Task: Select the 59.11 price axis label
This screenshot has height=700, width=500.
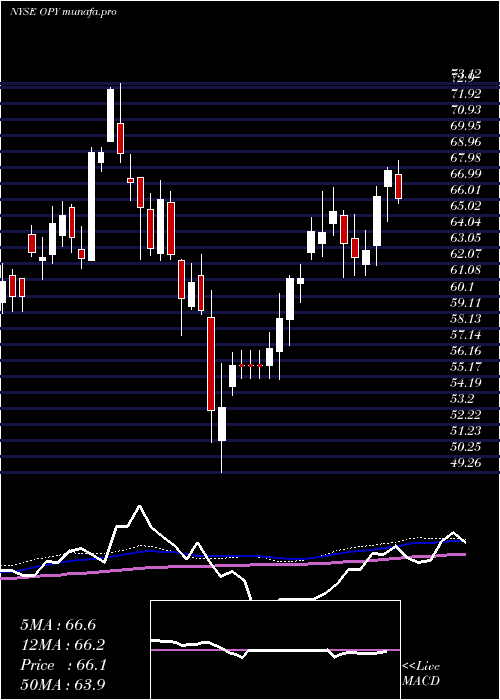Action: coord(466,303)
